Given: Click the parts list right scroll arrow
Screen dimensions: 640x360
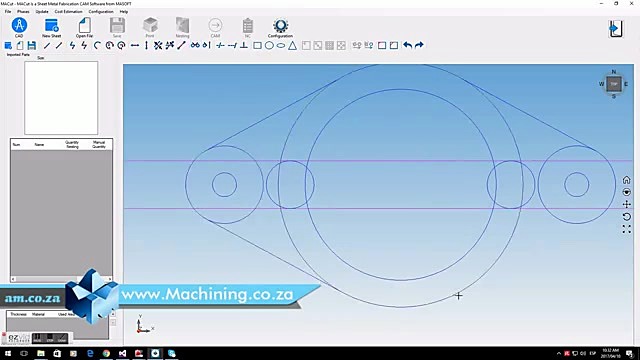Looking at the screenshot, I should coord(110,279).
